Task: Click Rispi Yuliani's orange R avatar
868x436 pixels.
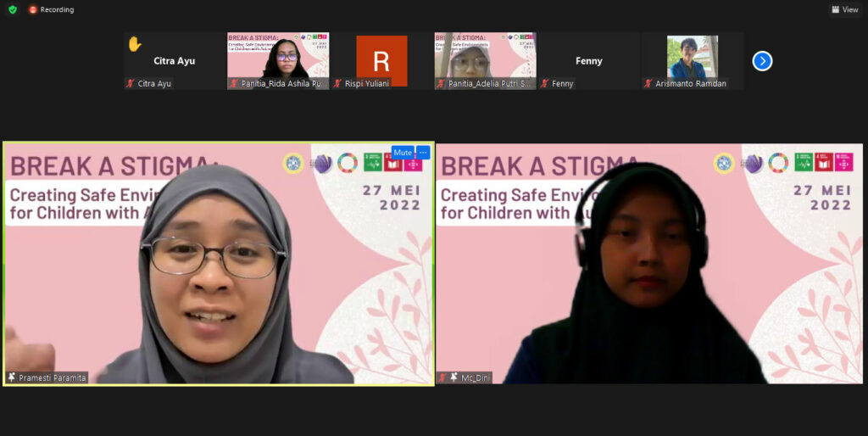Action: click(381, 60)
